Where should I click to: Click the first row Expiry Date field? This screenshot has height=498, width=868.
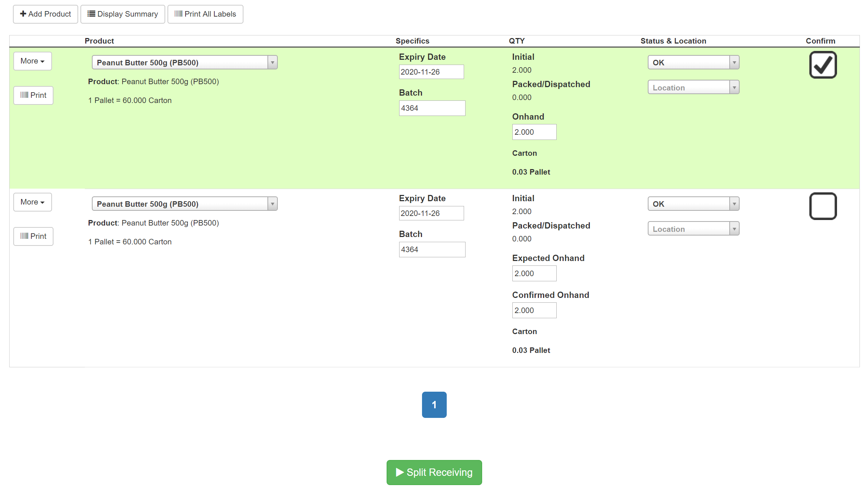[431, 72]
